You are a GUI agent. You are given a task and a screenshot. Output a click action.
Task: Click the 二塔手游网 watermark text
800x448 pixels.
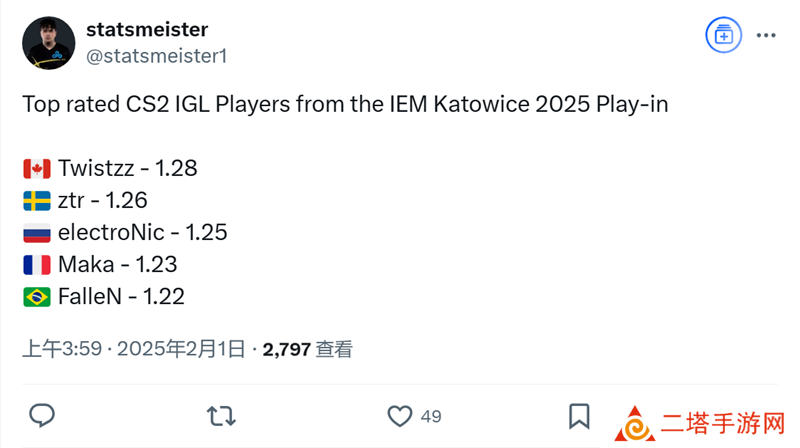[722, 424]
